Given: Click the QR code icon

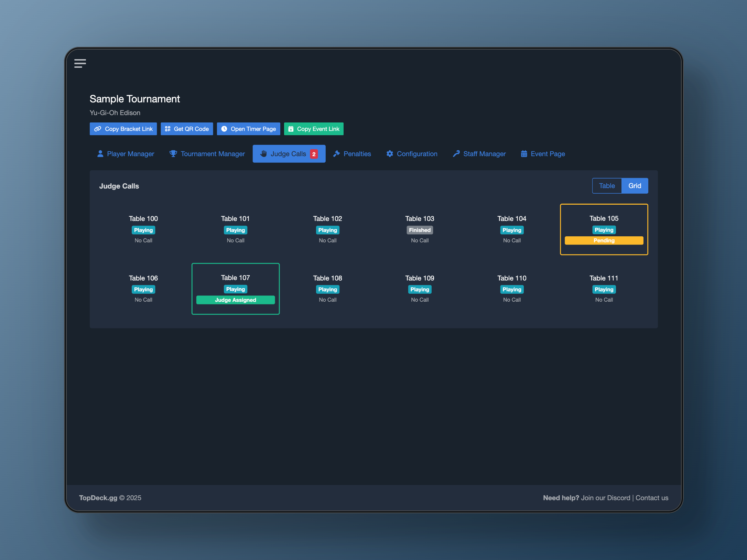Looking at the screenshot, I should click(167, 129).
